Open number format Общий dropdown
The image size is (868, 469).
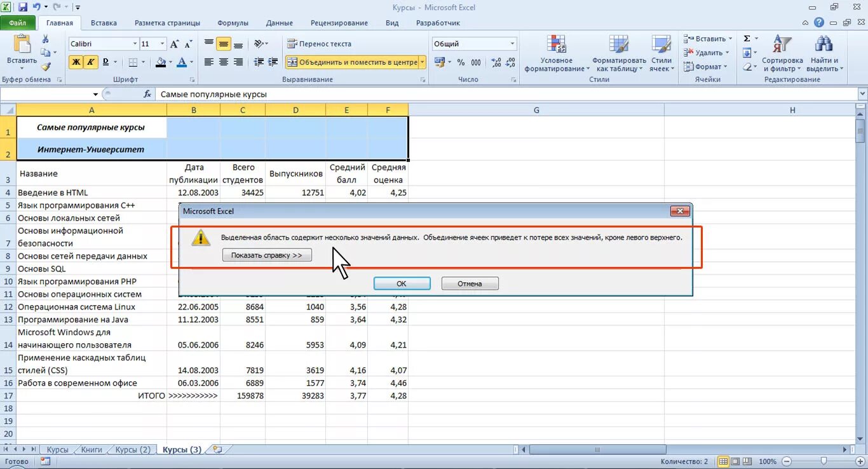(512, 44)
